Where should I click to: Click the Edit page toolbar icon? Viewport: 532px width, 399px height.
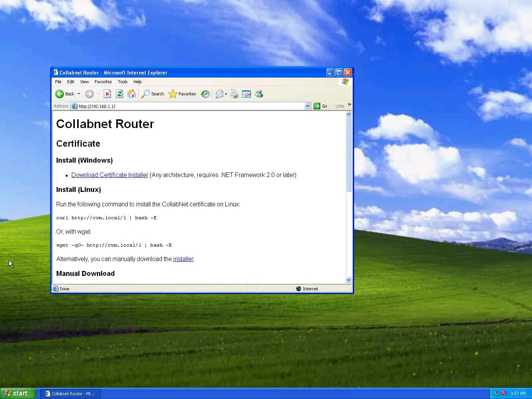click(247, 94)
